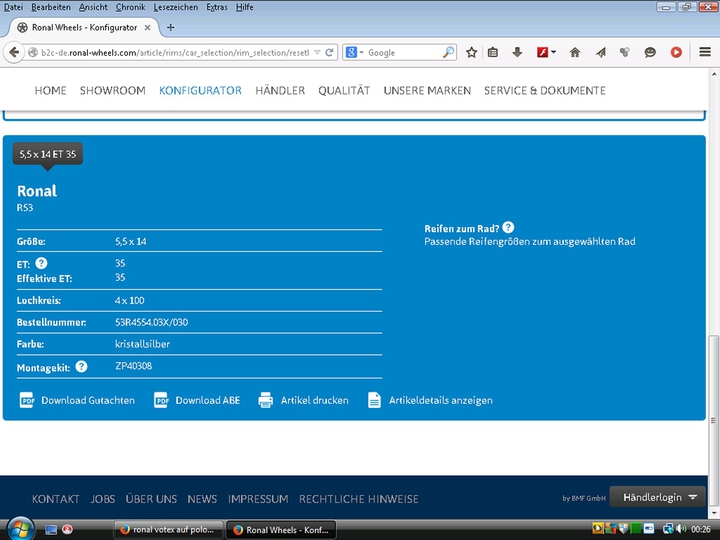The width and height of the screenshot is (720, 540).
Task: Open the Datei menu
Action: click(13, 7)
